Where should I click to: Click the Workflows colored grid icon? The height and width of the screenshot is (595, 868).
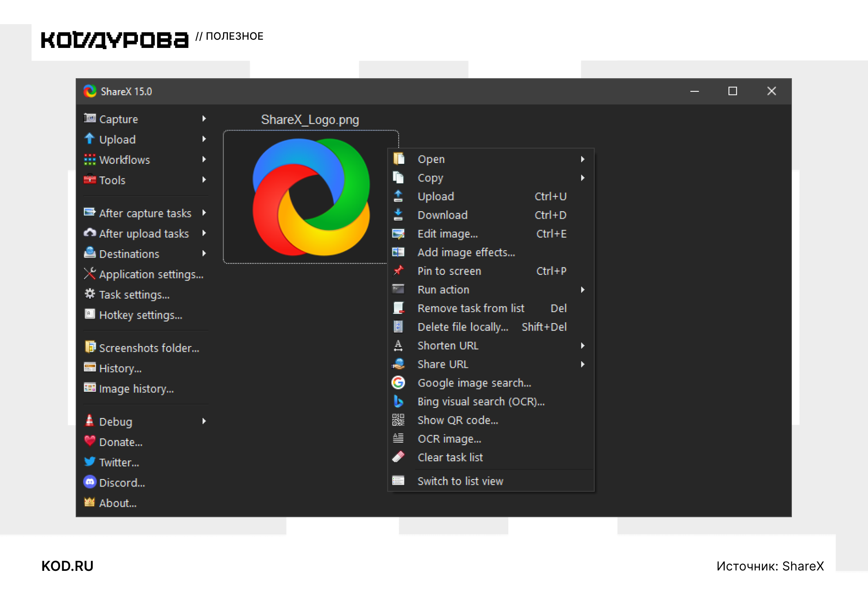coord(90,159)
